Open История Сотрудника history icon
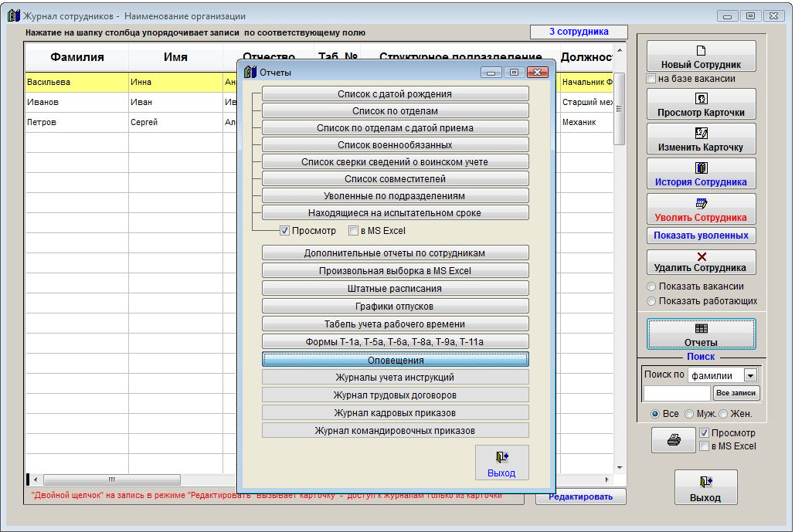 [x=701, y=168]
